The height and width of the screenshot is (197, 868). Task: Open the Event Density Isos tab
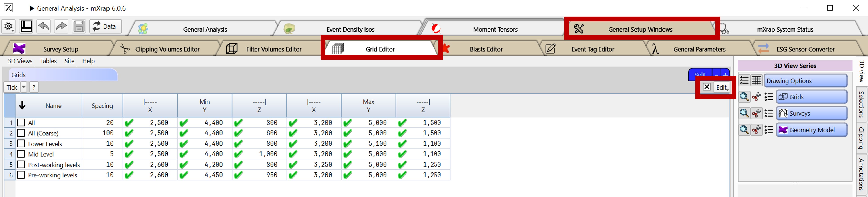click(350, 29)
